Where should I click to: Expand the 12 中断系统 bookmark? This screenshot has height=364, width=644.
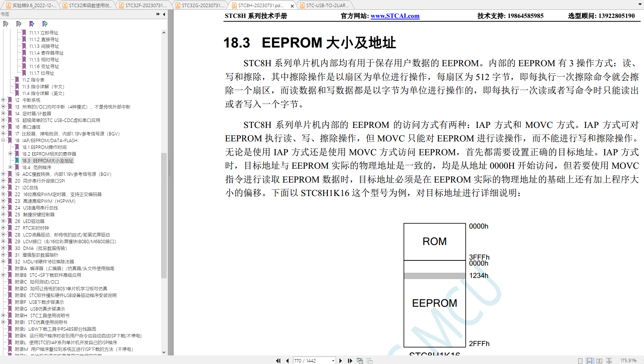(3, 100)
